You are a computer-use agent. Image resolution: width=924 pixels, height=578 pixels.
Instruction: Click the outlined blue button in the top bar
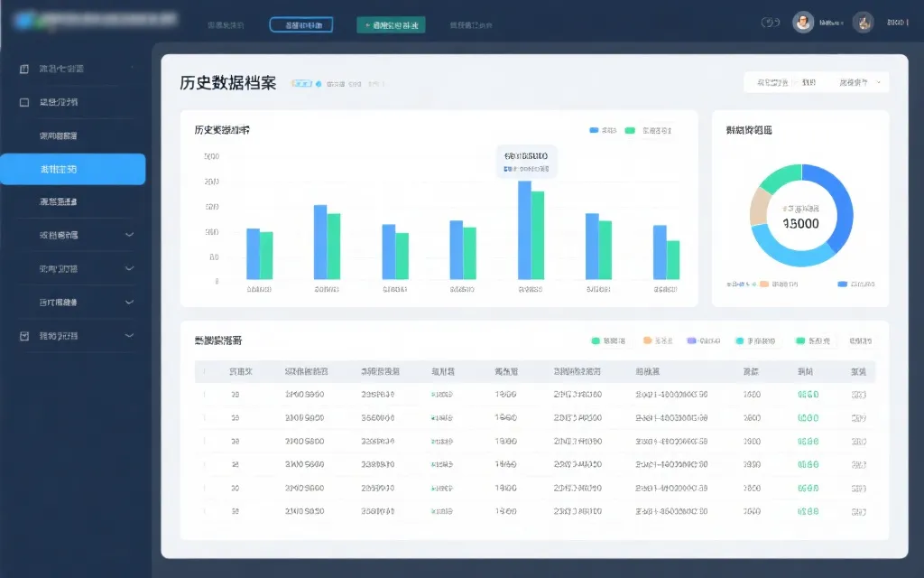300,24
